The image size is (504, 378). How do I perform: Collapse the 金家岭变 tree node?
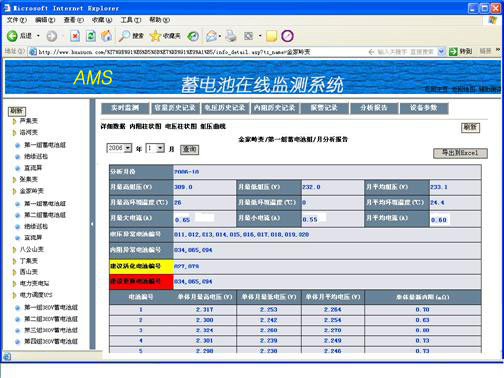click(14, 191)
